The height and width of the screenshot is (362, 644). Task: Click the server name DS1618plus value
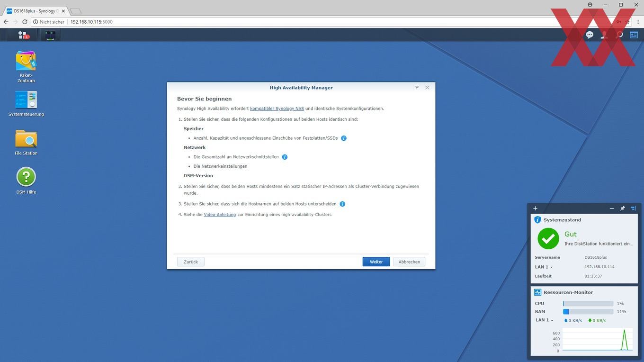[596, 257]
